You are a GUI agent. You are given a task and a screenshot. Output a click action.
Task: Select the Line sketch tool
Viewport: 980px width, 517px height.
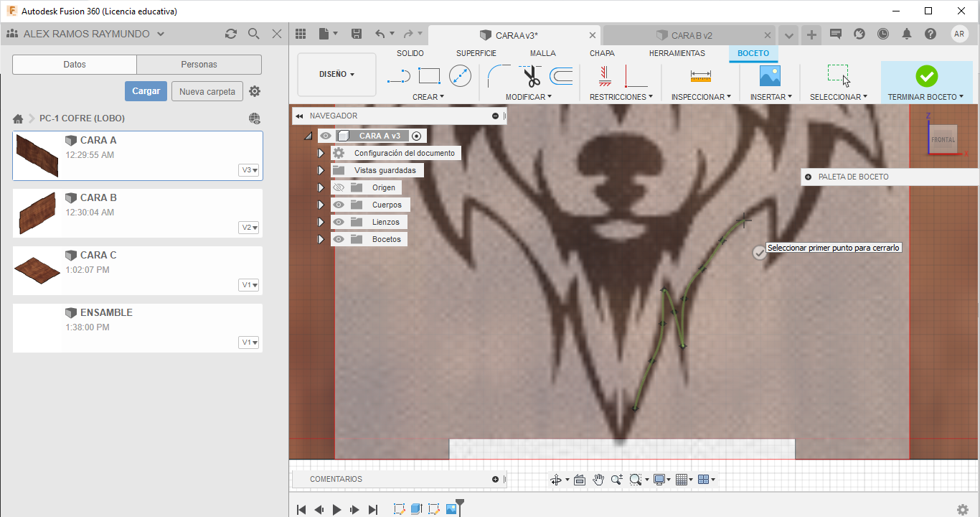tap(398, 76)
